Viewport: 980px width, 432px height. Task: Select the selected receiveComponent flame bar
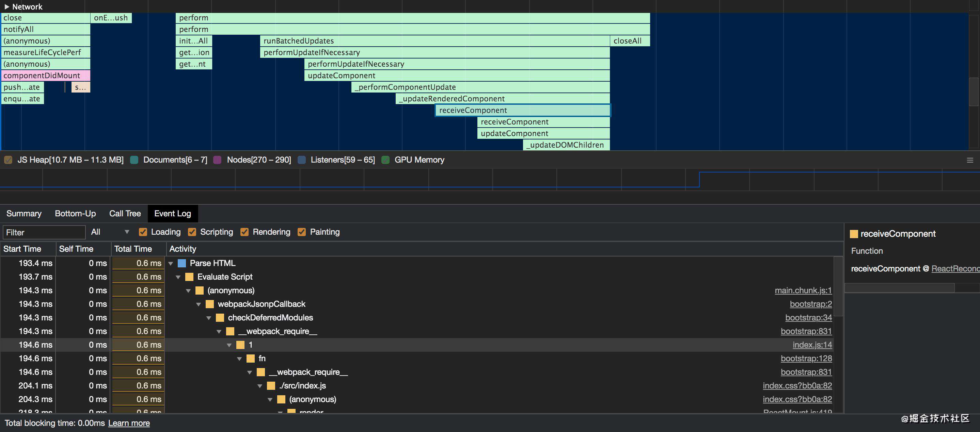point(523,110)
